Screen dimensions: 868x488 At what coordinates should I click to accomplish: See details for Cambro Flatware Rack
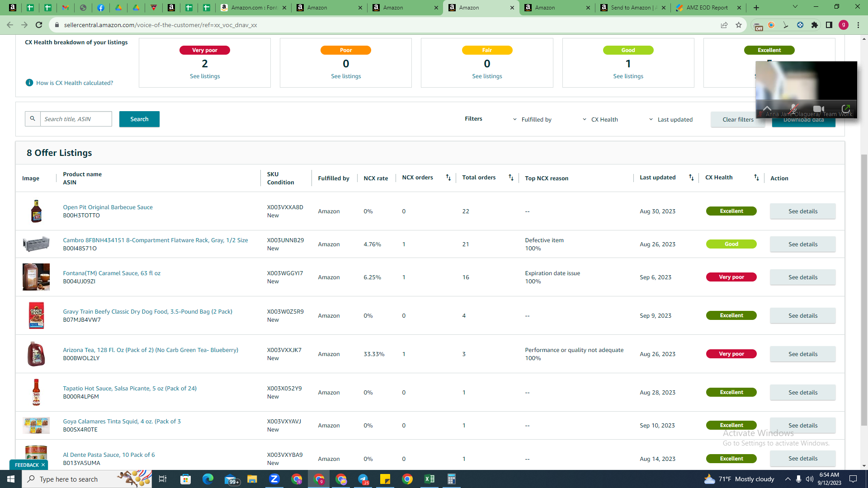click(x=803, y=244)
